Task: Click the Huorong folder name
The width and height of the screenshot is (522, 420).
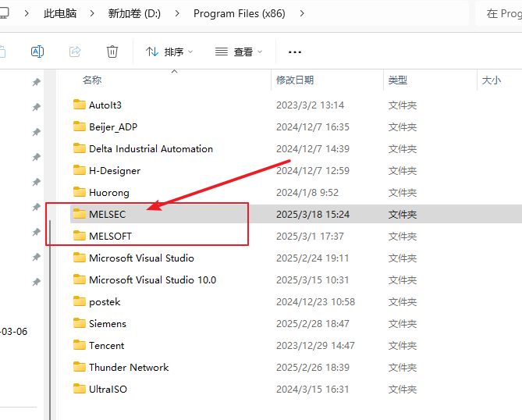Action: pos(109,193)
